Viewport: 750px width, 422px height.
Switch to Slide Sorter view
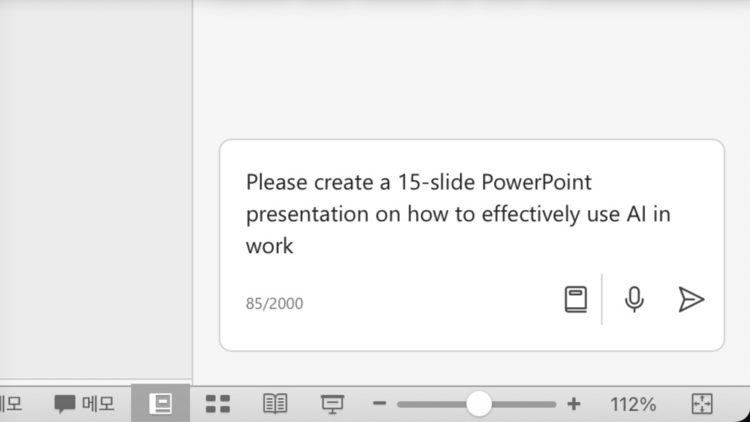point(218,404)
